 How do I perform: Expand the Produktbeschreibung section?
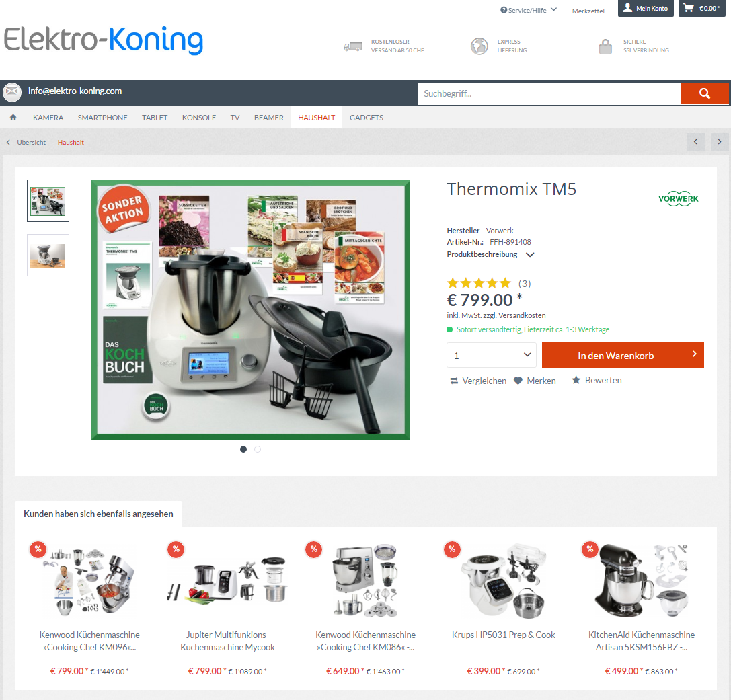tap(490, 254)
